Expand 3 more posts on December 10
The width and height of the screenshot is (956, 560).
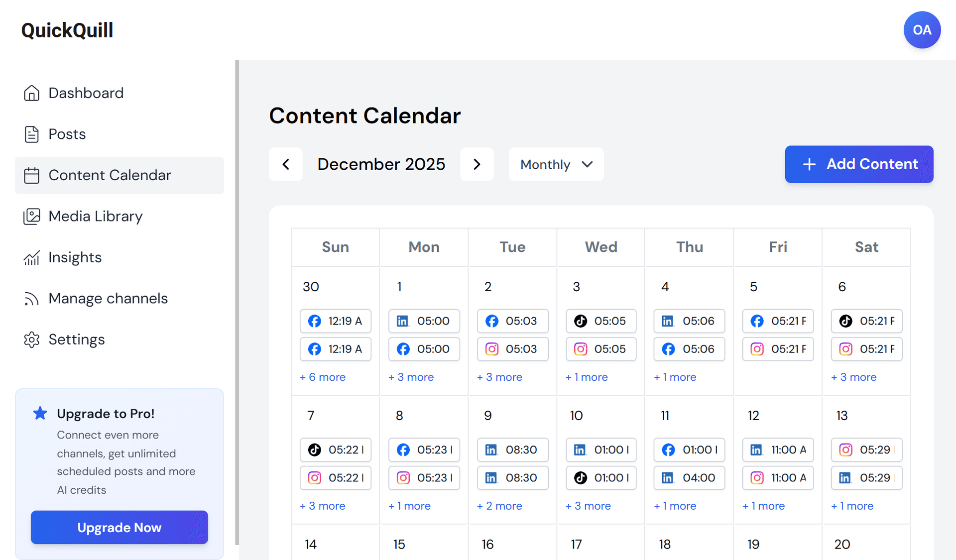point(588,506)
